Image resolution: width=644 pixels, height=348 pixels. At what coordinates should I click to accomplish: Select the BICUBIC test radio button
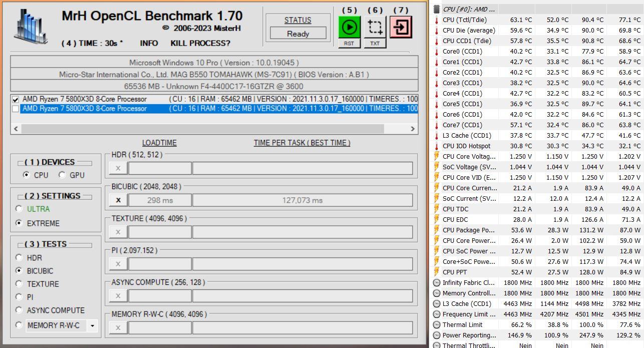click(19, 271)
